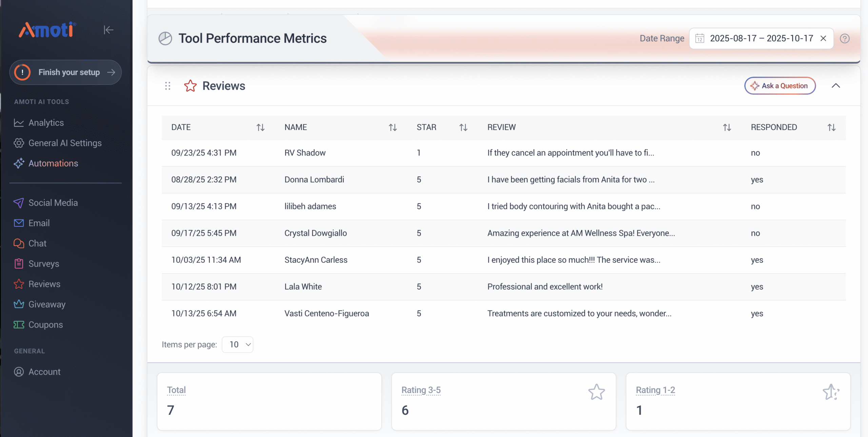Screen dimensions: 868x437
Task: Sort by Name column arrows
Action: (393, 127)
